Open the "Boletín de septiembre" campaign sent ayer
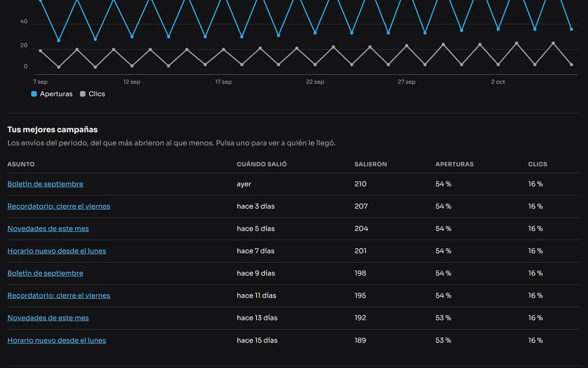588x368 pixels. 45,184
